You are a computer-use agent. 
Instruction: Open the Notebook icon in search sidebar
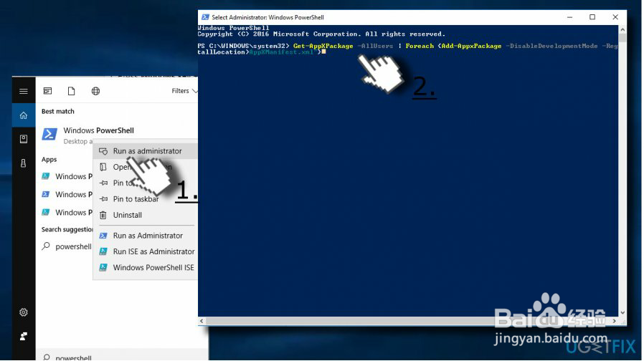click(24, 139)
